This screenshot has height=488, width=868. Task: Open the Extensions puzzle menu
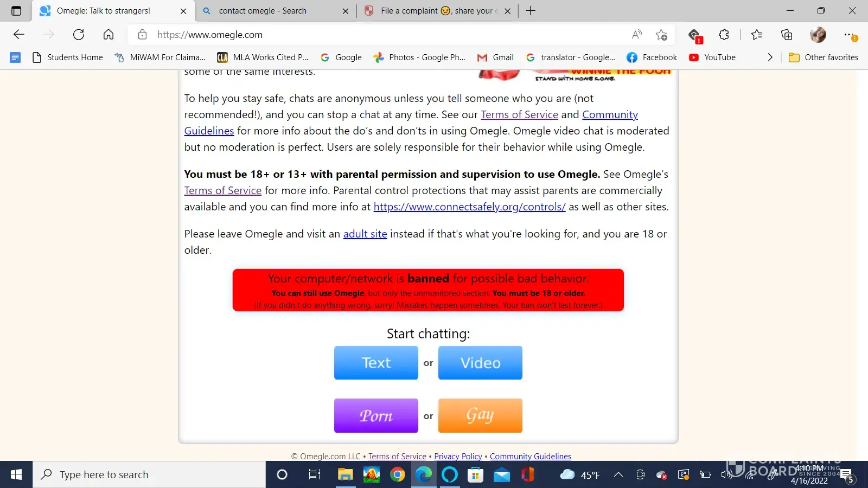click(724, 35)
